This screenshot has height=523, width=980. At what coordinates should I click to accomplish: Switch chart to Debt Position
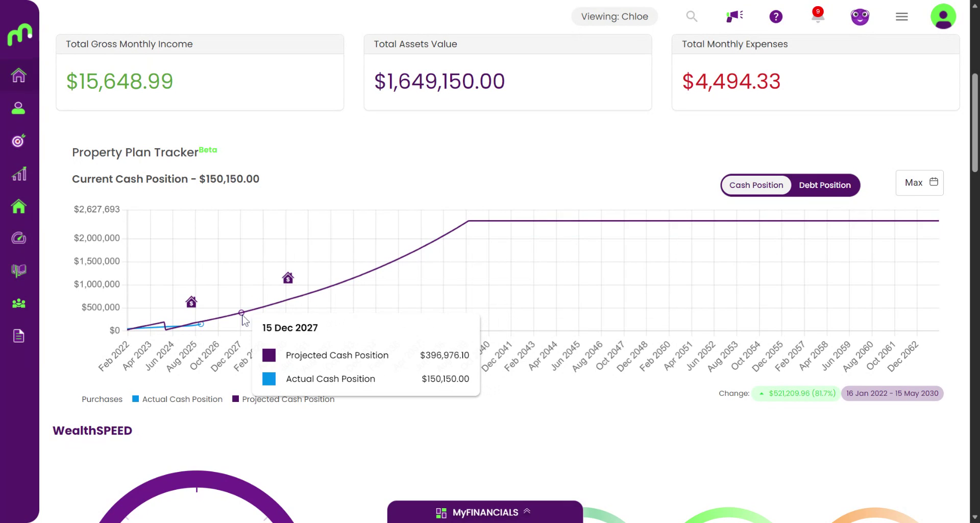click(824, 185)
